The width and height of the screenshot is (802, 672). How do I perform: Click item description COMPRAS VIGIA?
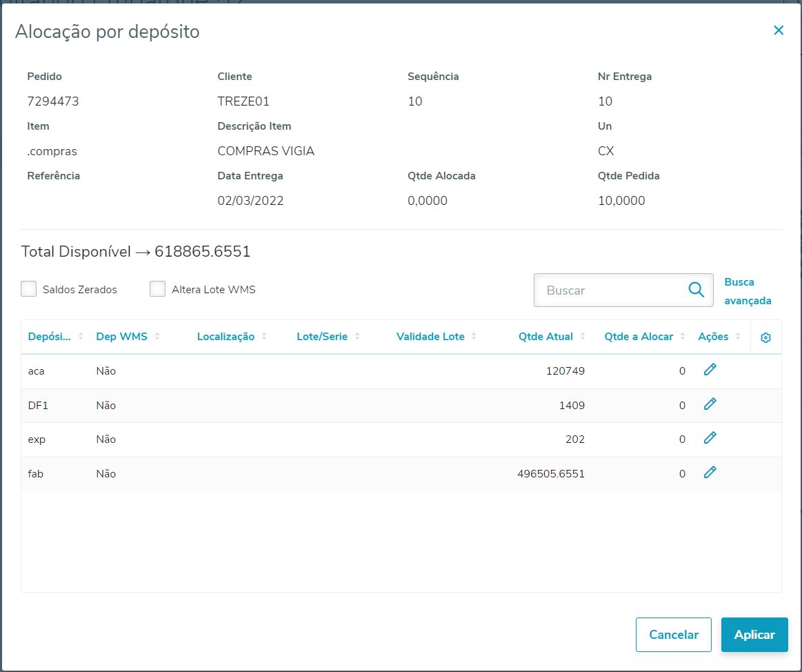266,151
